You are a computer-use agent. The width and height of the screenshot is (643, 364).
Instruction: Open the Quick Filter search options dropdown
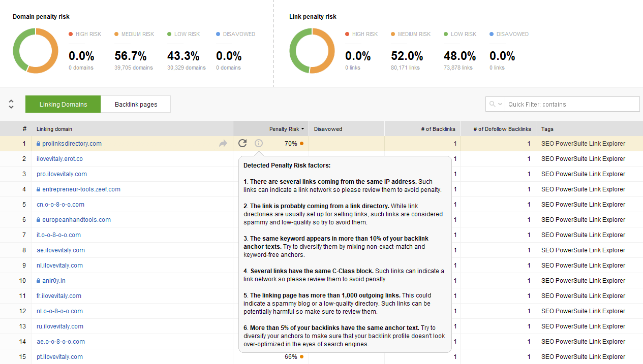[495, 104]
